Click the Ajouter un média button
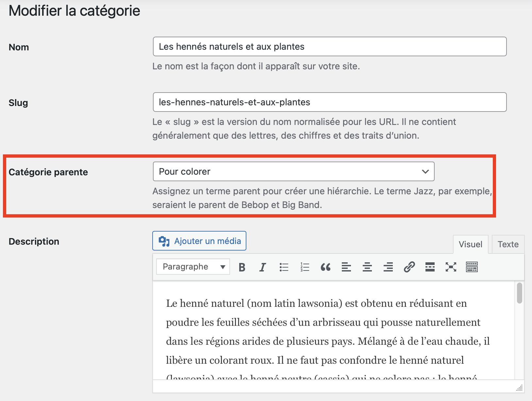This screenshot has height=401, width=532. pyautogui.click(x=199, y=241)
